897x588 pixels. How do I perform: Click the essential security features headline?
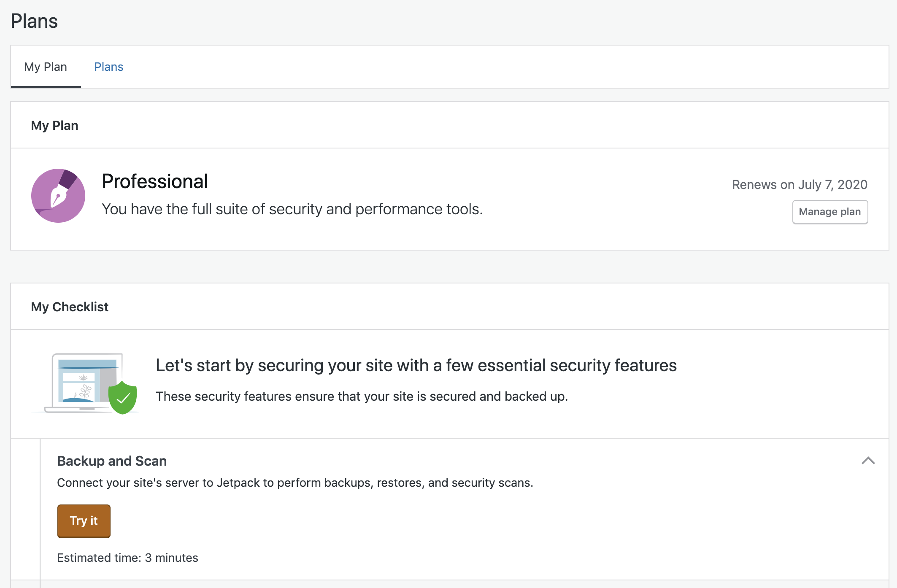[416, 365]
